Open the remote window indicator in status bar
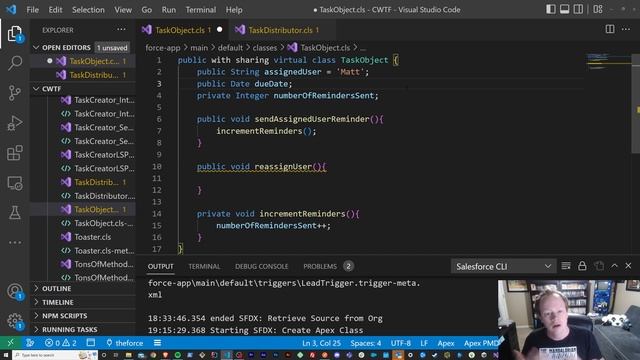 click(11, 343)
